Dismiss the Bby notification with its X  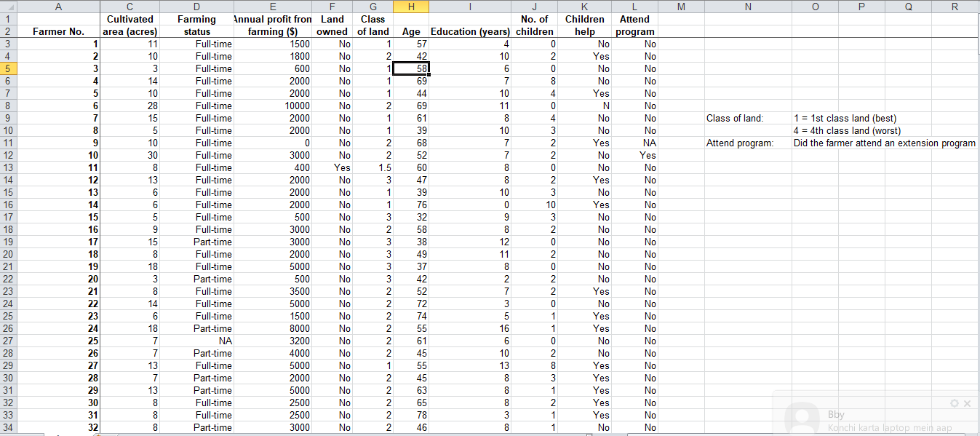(x=968, y=403)
